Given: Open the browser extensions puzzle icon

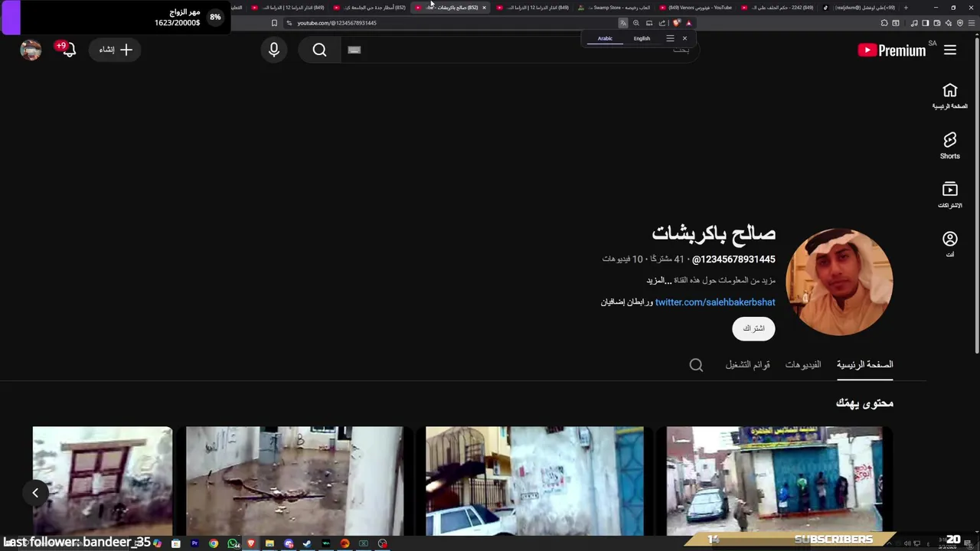Looking at the screenshot, I should tap(884, 23).
